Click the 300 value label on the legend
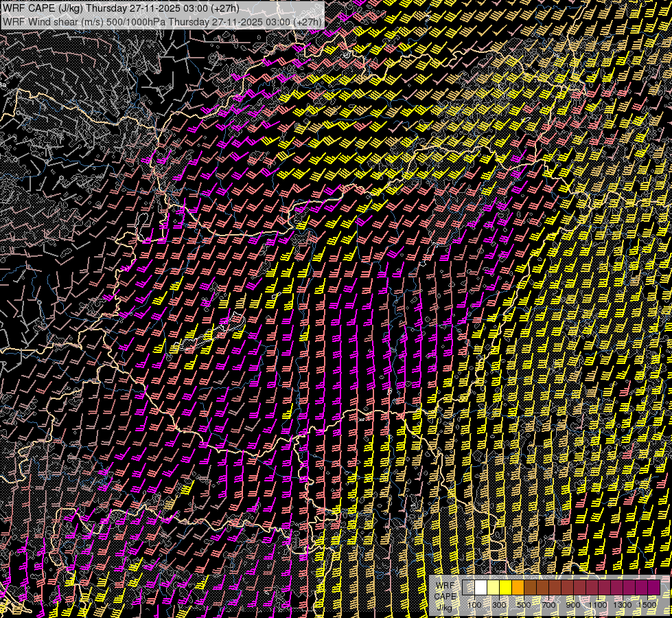672x618 pixels. (x=499, y=605)
